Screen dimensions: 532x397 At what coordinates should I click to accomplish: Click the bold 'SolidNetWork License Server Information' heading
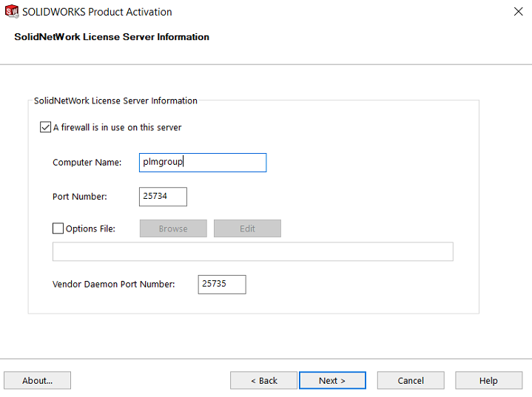pyautogui.click(x=112, y=37)
